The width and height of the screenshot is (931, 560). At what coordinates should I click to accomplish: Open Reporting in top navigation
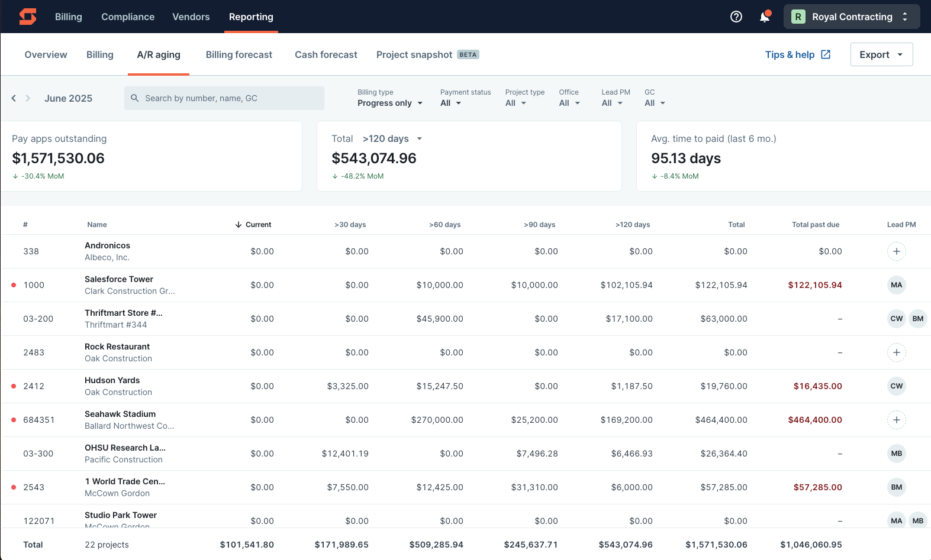(251, 17)
